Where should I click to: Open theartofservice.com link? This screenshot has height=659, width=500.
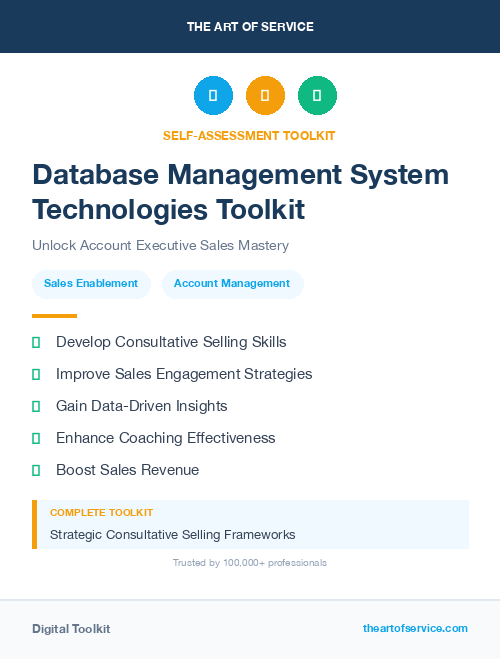(x=415, y=628)
